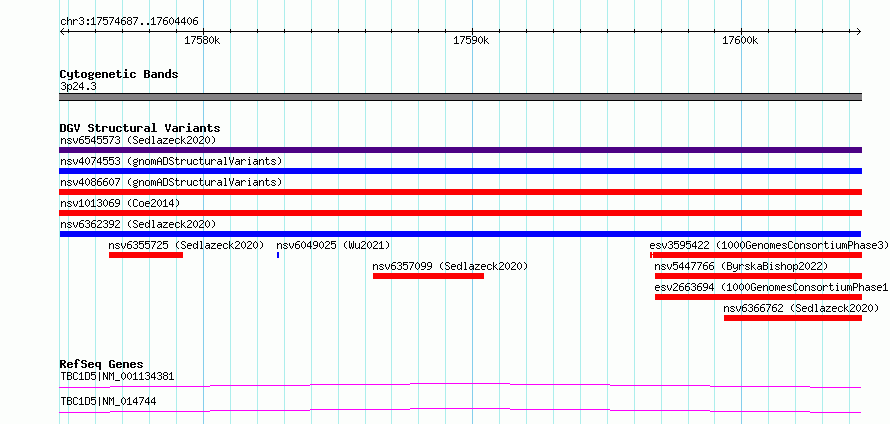Click the nsv6355725 (Sedlazeck2020) label
890x424 pixels.
[186, 245]
